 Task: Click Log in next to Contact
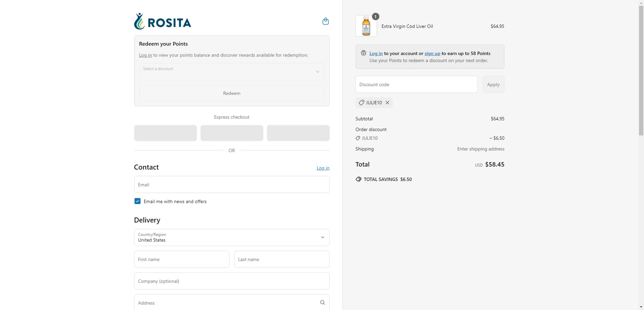[323, 168]
